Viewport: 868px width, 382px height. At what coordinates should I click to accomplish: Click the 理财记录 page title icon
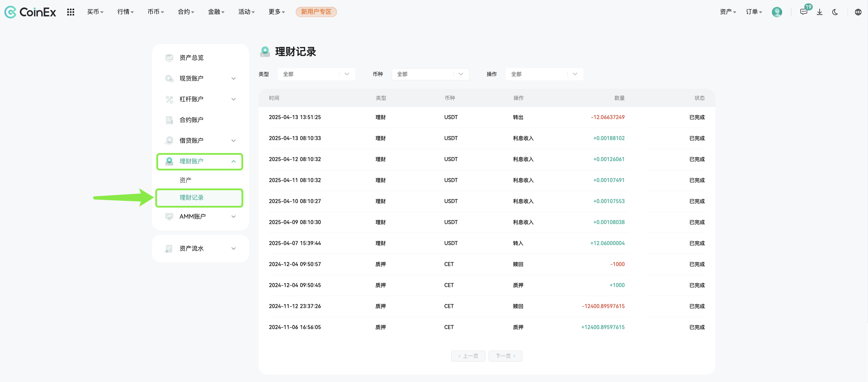pyautogui.click(x=265, y=52)
